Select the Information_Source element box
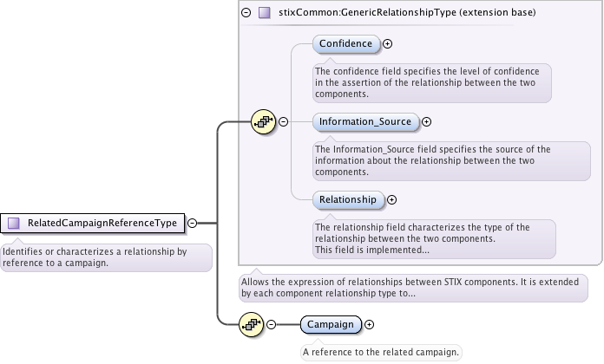Screen dimensions: 604x364 (x=364, y=122)
